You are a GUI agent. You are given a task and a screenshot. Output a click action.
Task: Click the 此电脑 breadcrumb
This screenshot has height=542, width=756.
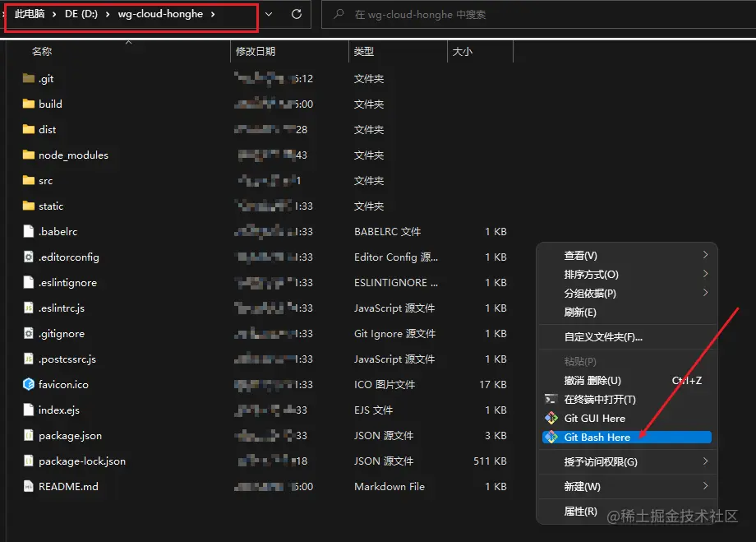pyautogui.click(x=30, y=14)
